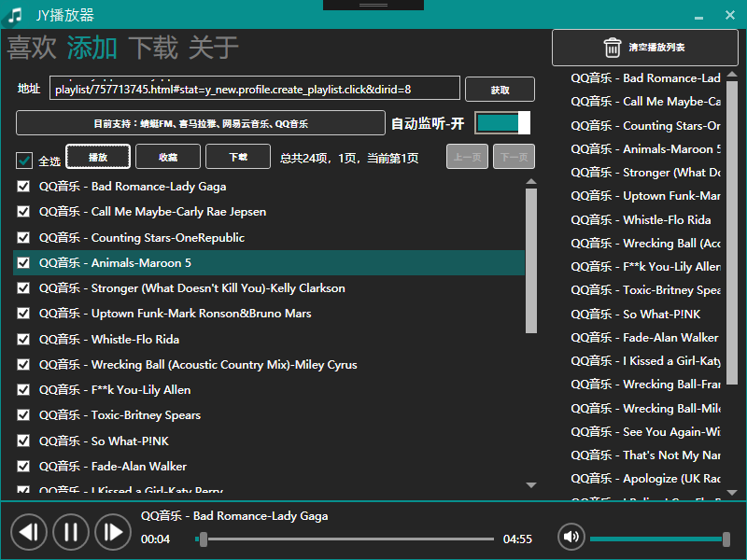Uncheck Fade-Alan Walker checkbox

coord(23,466)
